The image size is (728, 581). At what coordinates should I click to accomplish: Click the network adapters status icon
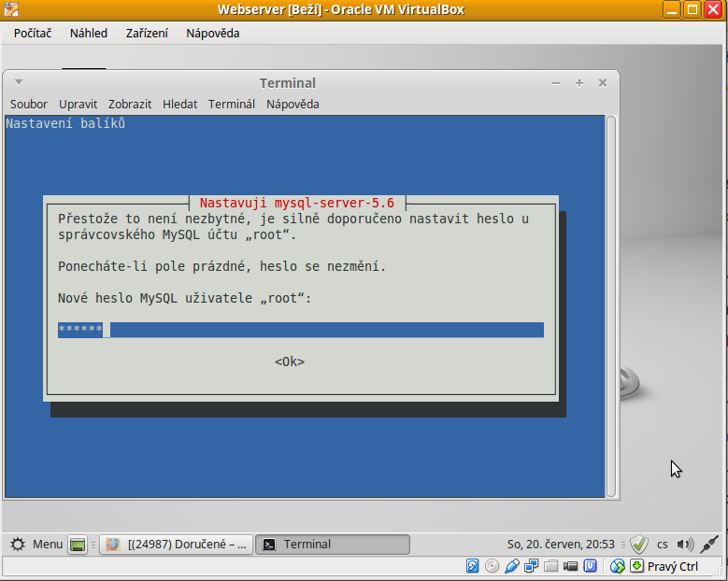[x=531, y=566]
